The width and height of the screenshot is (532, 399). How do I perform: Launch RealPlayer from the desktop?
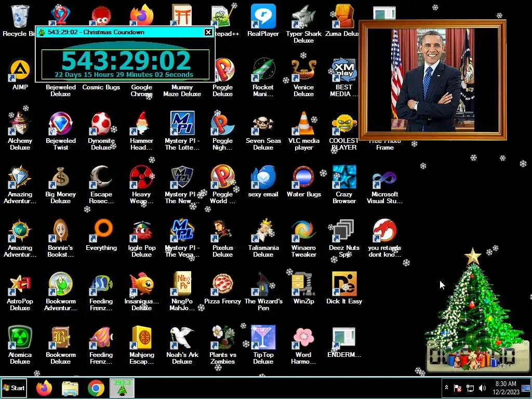(x=263, y=20)
